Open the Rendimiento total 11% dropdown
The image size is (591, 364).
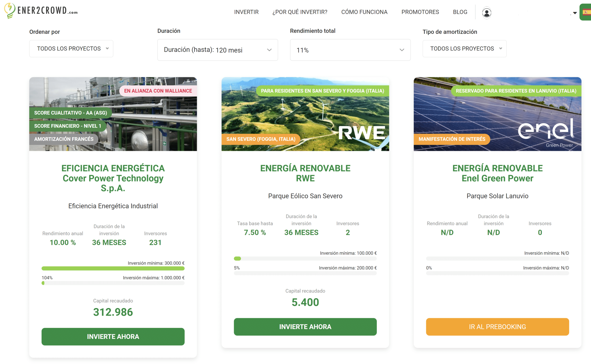click(x=350, y=50)
